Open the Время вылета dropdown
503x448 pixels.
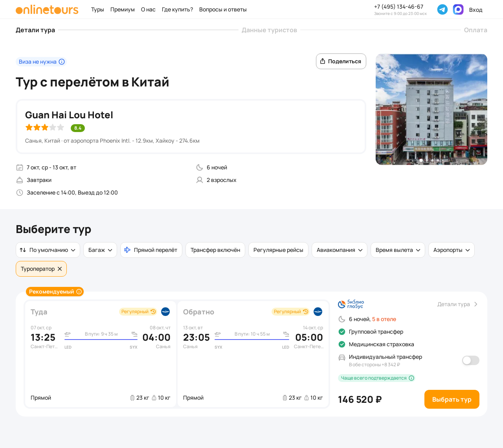click(398, 250)
